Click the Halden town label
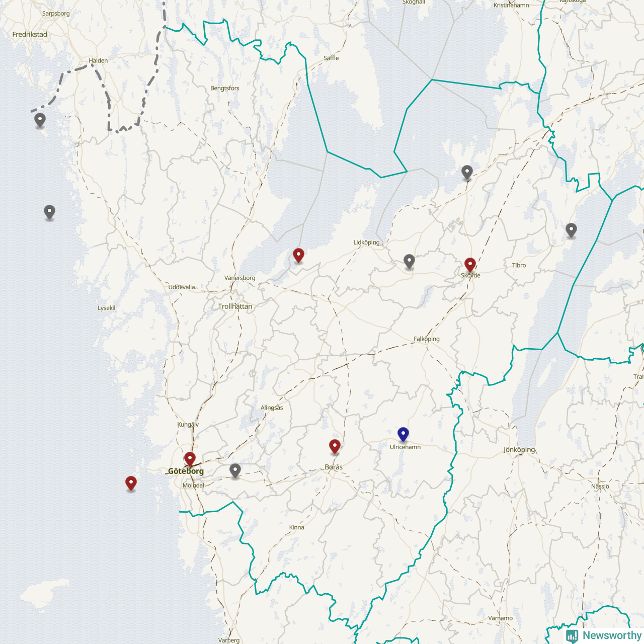This screenshot has width=644, height=644. click(98, 61)
